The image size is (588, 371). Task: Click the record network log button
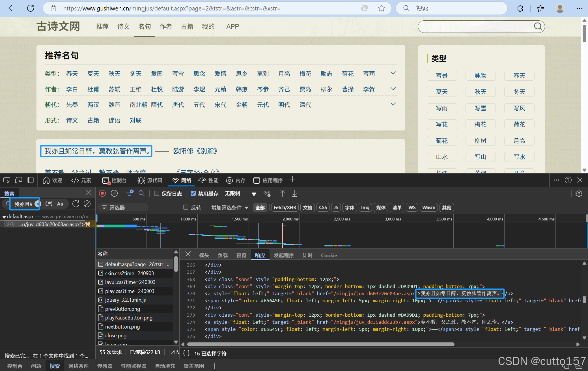pos(102,193)
